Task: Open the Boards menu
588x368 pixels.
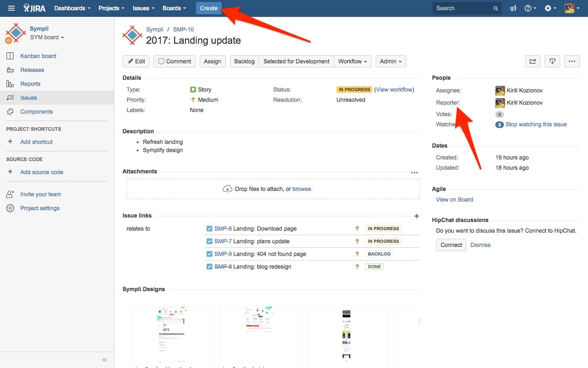Action: (x=174, y=8)
